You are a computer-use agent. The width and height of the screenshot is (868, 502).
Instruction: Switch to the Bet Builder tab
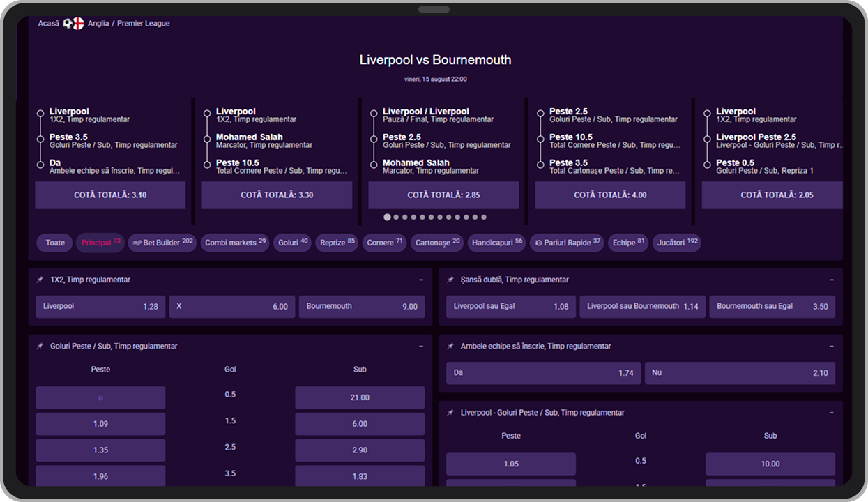pos(162,243)
